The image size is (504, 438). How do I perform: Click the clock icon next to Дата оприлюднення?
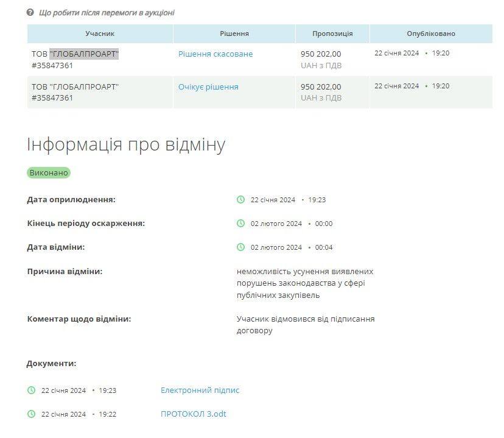(240, 199)
